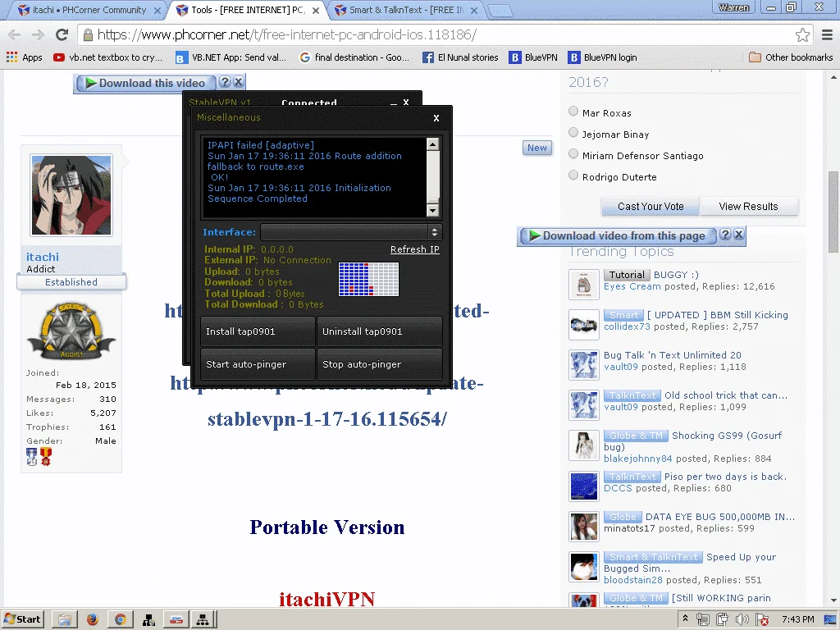Go back to the previous page

pyautogui.click(x=15, y=34)
